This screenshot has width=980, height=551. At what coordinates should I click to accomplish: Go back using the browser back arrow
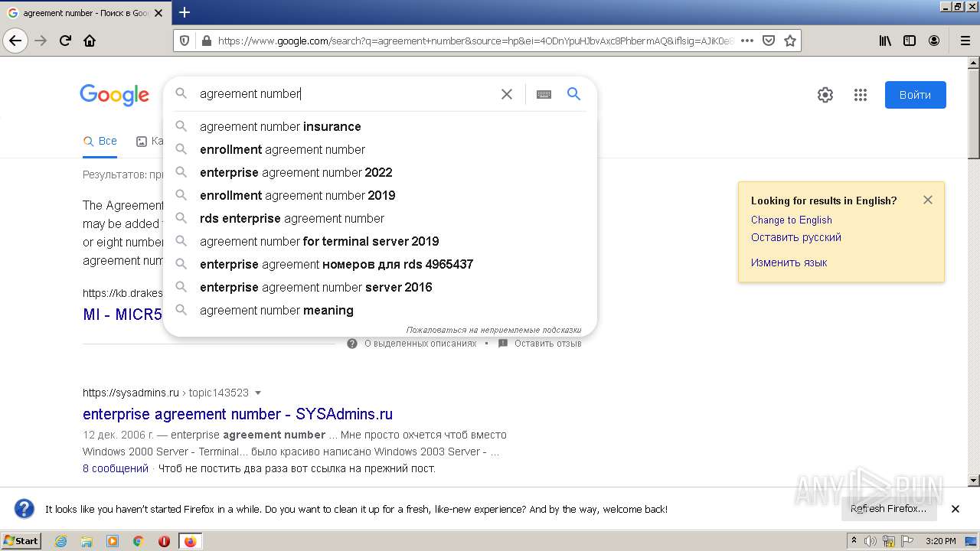pos(15,41)
